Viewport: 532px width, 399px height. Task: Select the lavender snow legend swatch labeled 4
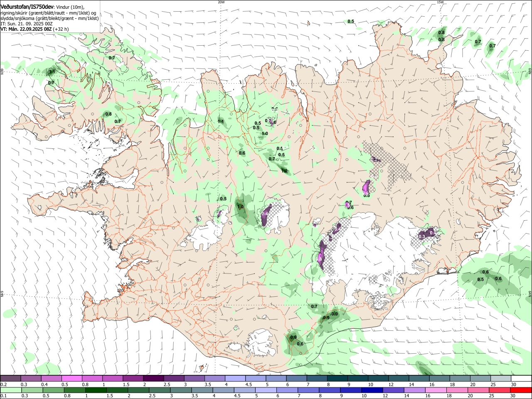tap(235, 378)
